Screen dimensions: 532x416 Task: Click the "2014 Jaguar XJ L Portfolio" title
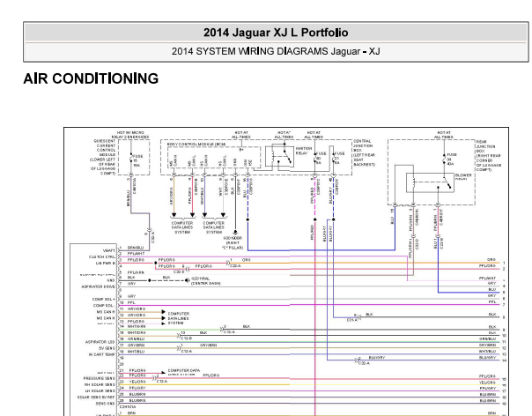point(276,33)
